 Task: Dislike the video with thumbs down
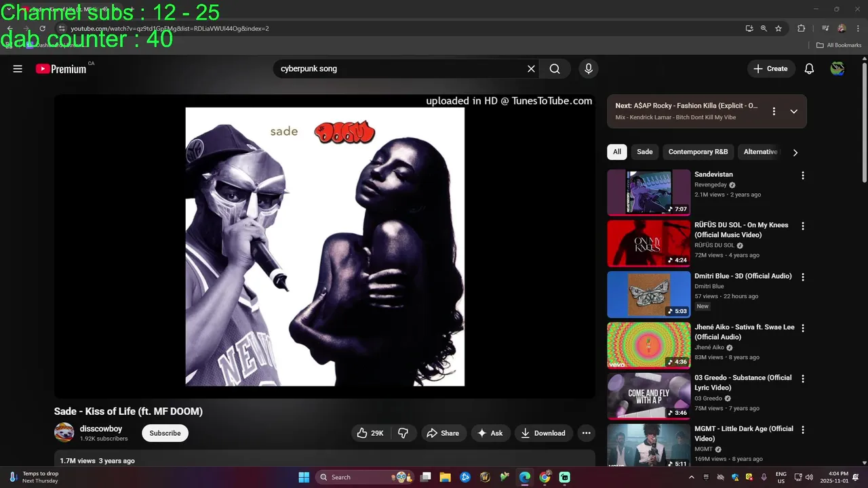(403, 433)
